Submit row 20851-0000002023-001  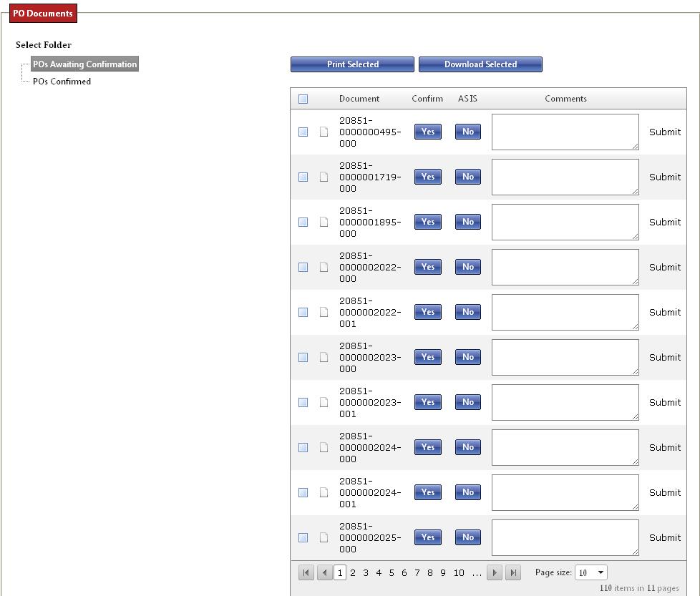coord(665,402)
